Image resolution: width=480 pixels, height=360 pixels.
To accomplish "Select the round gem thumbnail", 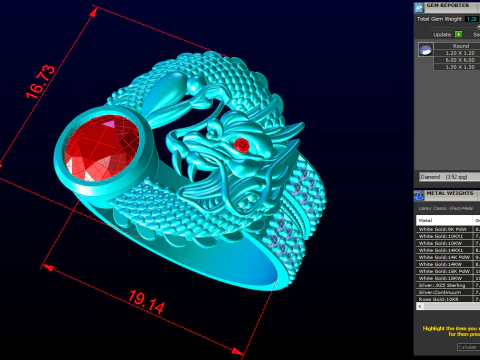I will [426, 50].
